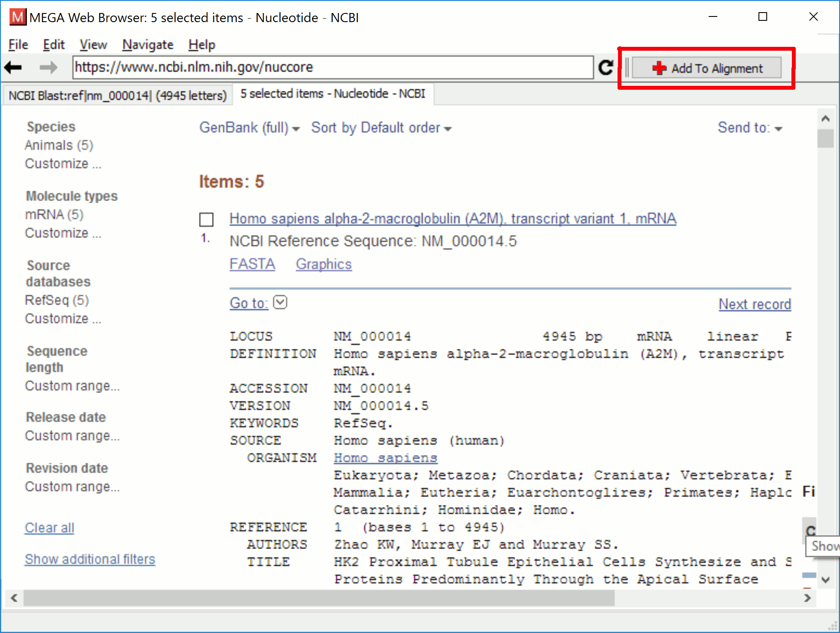Filter by RefSeq (5) source database
The height and width of the screenshot is (633, 840).
click(x=57, y=300)
